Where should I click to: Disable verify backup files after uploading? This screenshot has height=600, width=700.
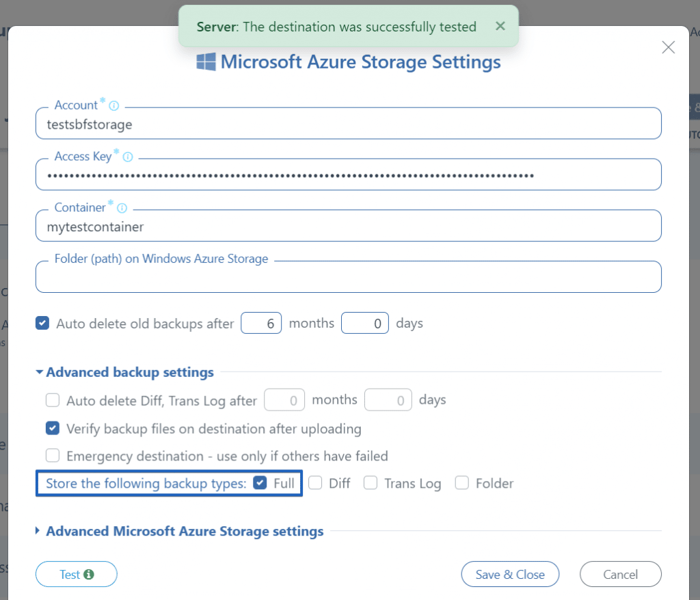[53, 428]
